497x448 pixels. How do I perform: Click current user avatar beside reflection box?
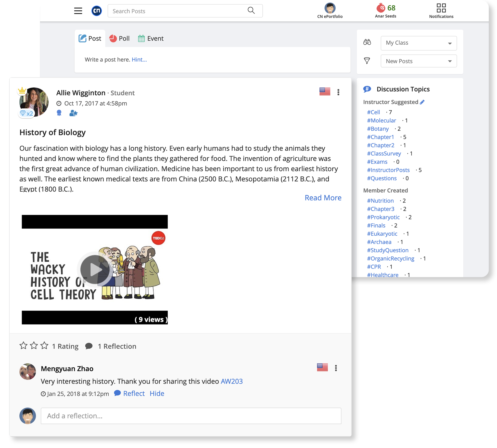click(28, 416)
